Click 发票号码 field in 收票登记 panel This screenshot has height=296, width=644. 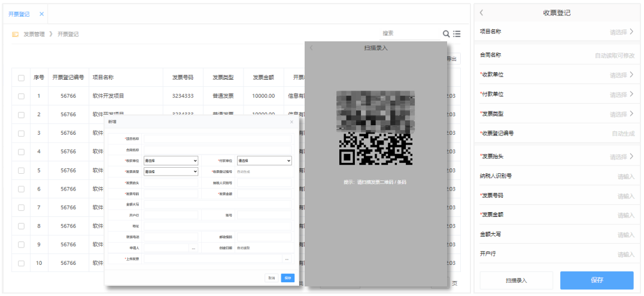[x=557, y=196]
